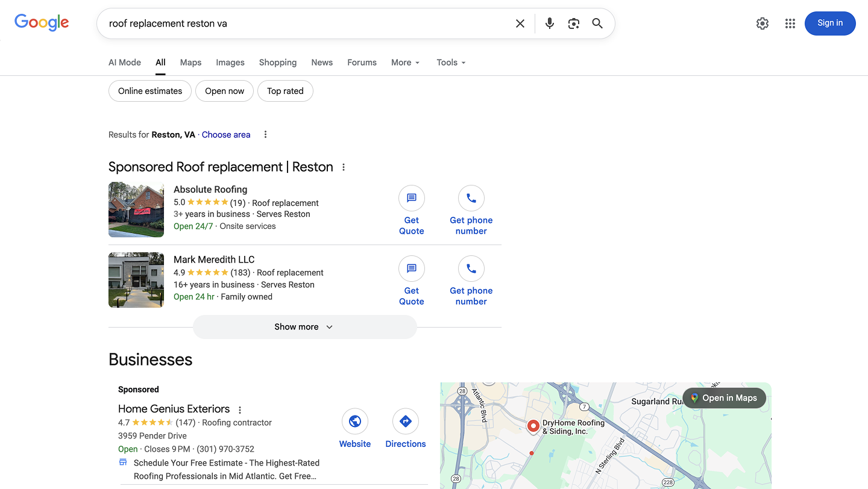Viewport: 868px width, 489px height.
Task: Click the Google logo
Action: [x=42, y=23]
